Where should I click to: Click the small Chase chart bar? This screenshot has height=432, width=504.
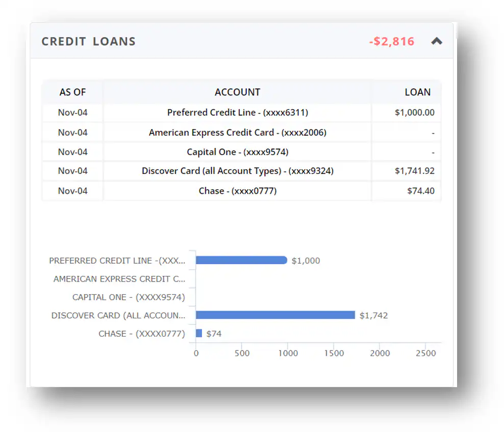point(199,334)
